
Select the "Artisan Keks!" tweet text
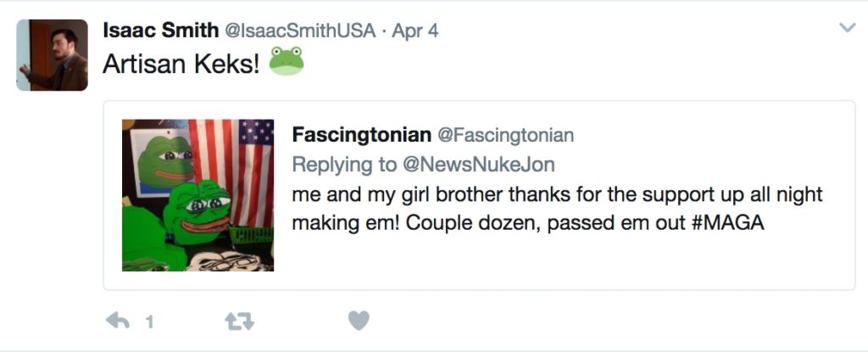tap(181, 64)
